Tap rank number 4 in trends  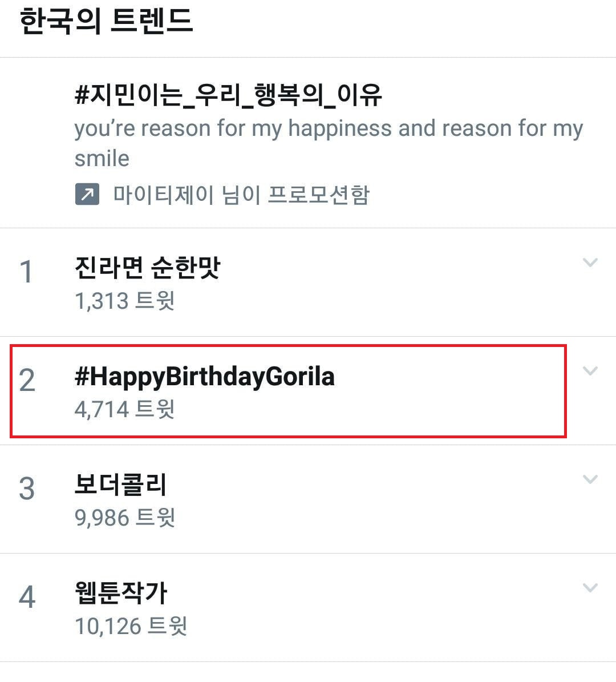click(x=27, y=598)
